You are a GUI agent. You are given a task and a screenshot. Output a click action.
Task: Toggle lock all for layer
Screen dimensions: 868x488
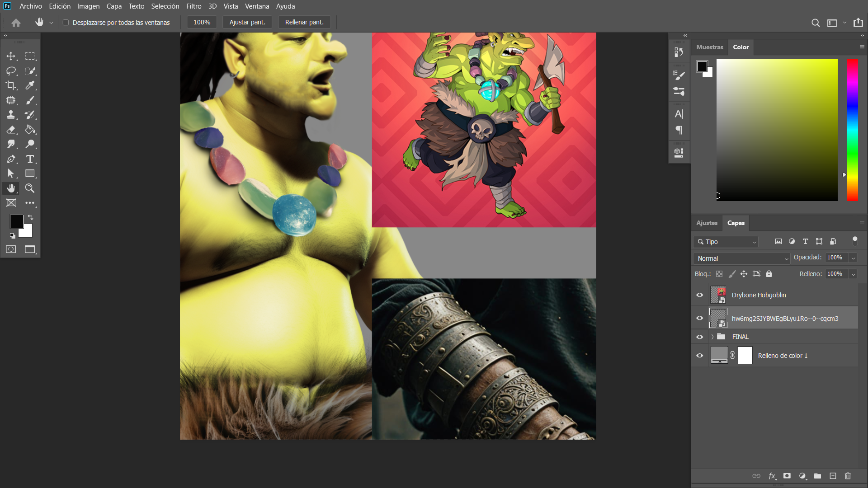(769, 274)
